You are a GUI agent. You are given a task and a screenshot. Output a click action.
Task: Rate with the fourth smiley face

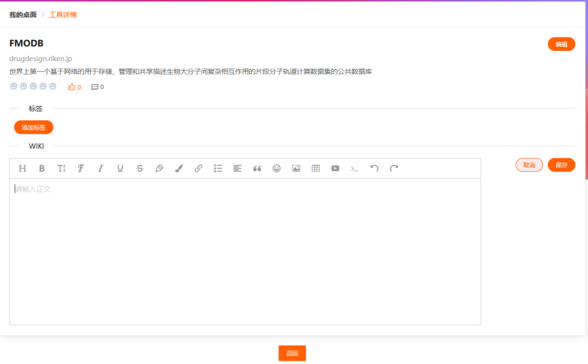pos(43,86)
